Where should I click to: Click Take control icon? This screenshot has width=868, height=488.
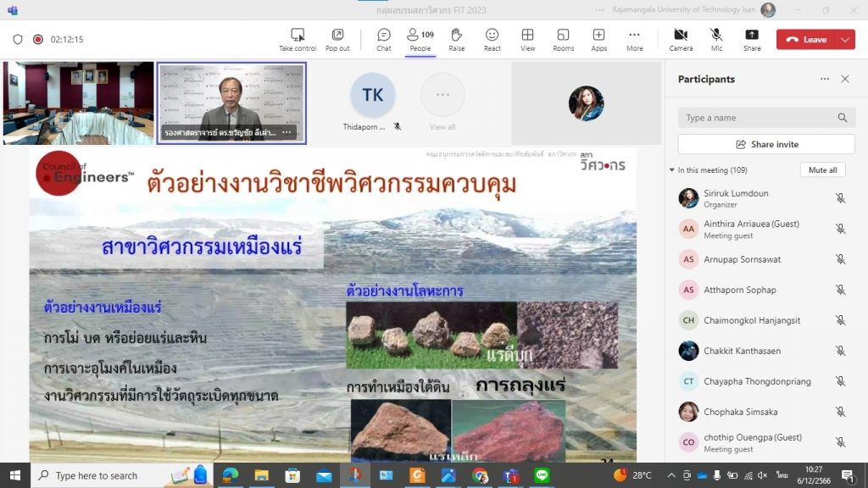(x=298, y=39)
